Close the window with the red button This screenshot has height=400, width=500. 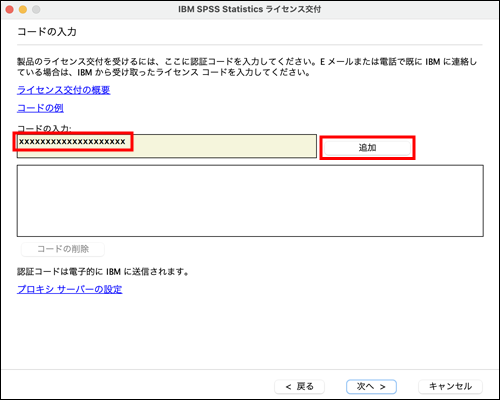pyautogui.click(x=10, y=9)
